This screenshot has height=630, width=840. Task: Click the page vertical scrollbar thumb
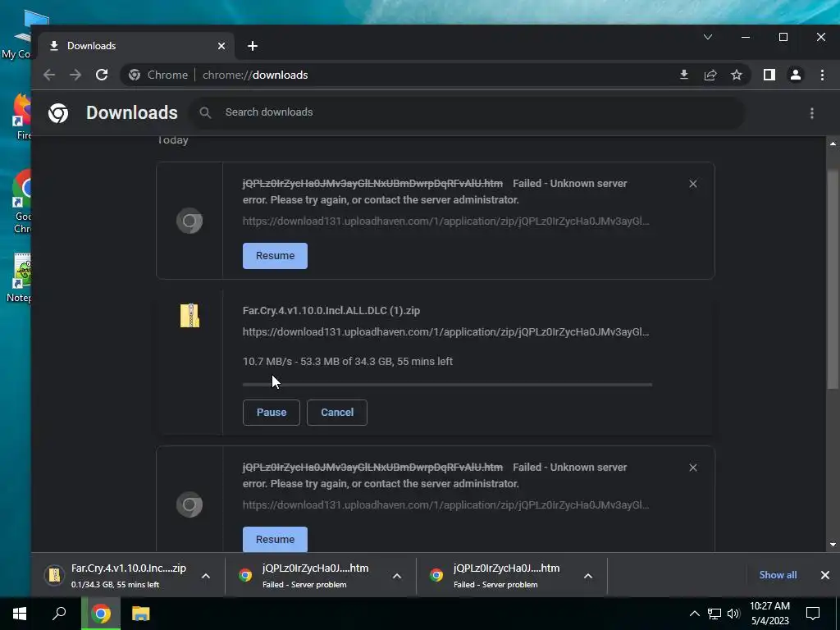[x=833, y=279]
